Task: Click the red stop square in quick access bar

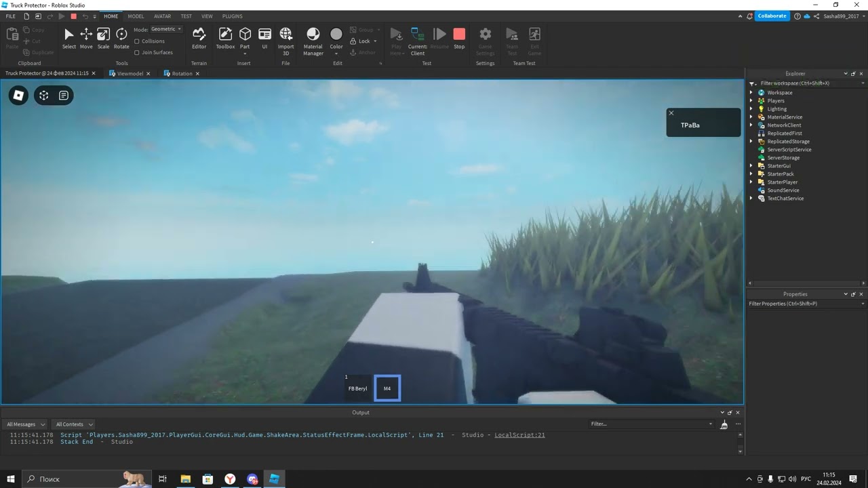Action: 74,16
